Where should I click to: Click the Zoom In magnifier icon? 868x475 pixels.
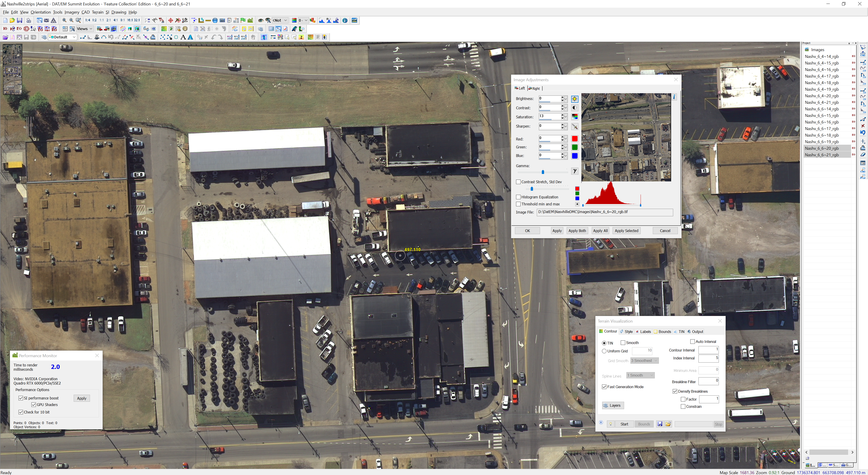(64, 21)
